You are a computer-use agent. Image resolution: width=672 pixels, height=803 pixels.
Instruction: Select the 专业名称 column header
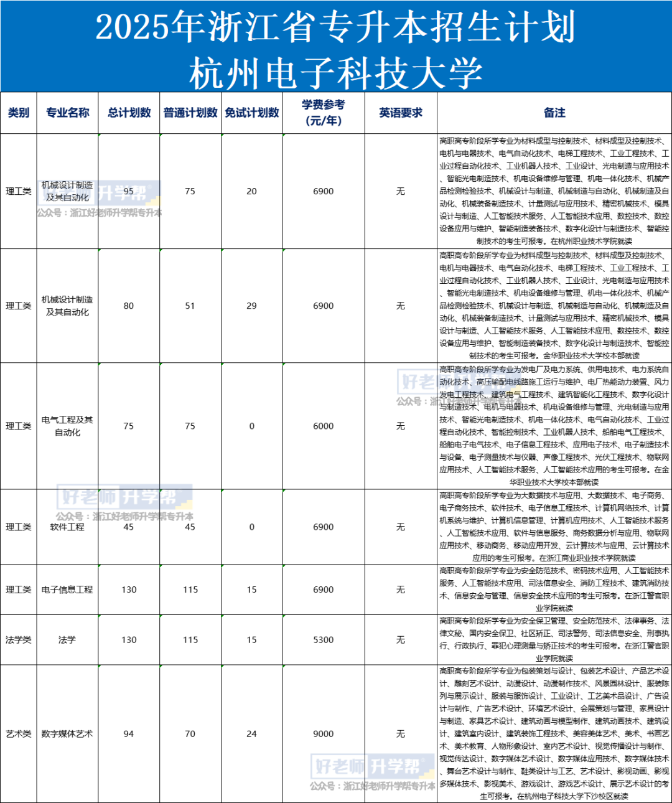[67, 113]
